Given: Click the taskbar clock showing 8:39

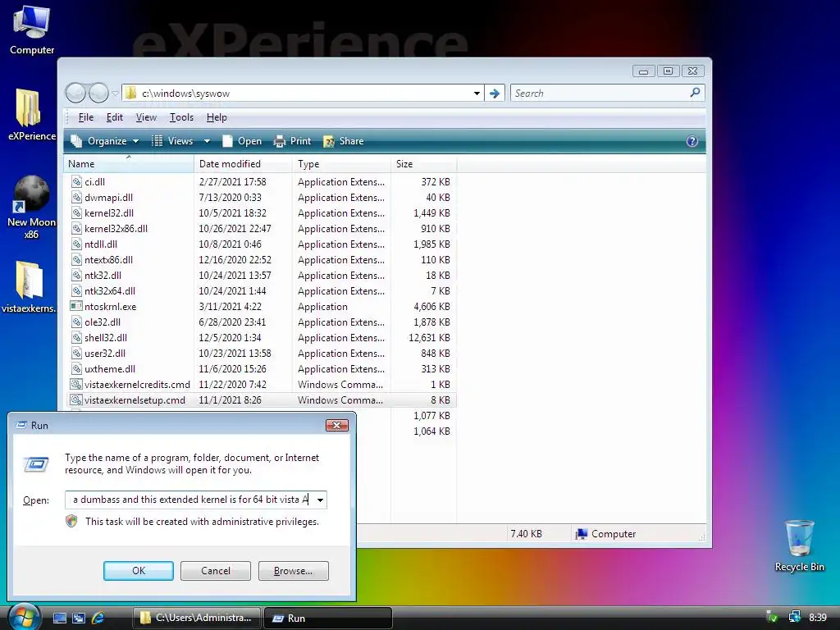Looking at the screenshot, I should pyautogui.click(x=818, y=617).
